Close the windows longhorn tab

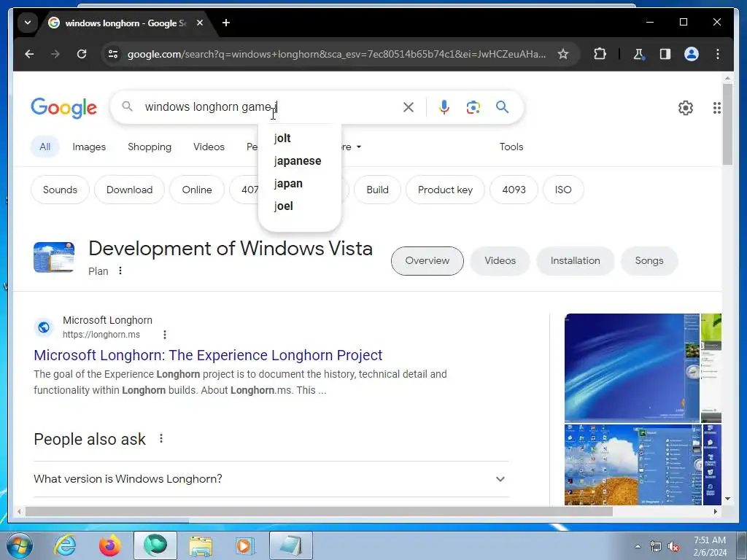click(200, 23)
